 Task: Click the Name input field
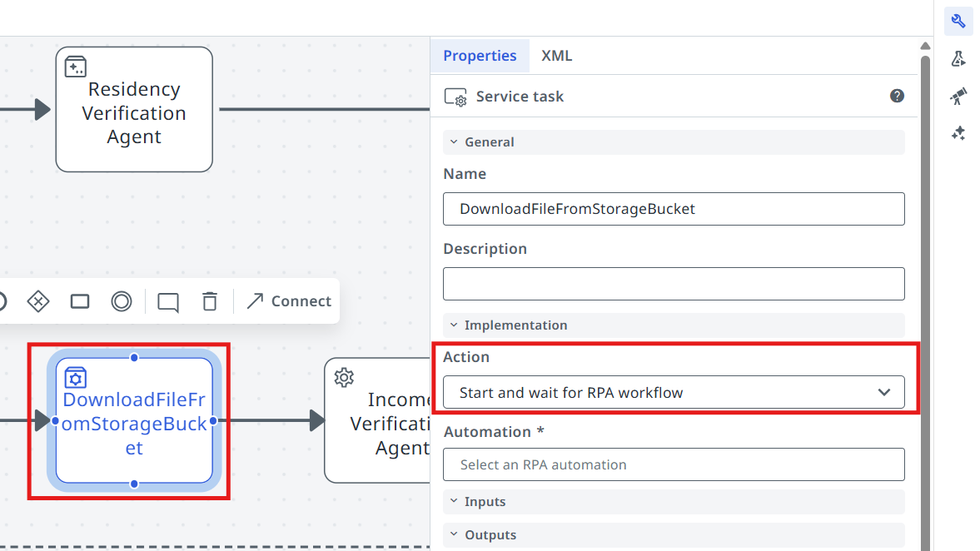(674, 209)
